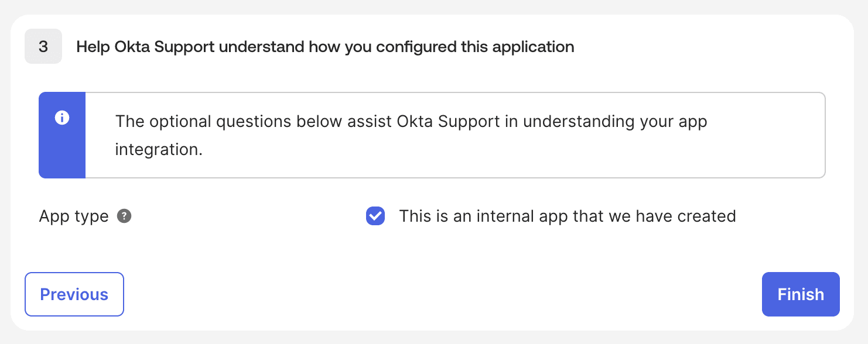Screen dimensions: 868x344
Task: Select the informational banner message text
Action: (x=410, y=135)
